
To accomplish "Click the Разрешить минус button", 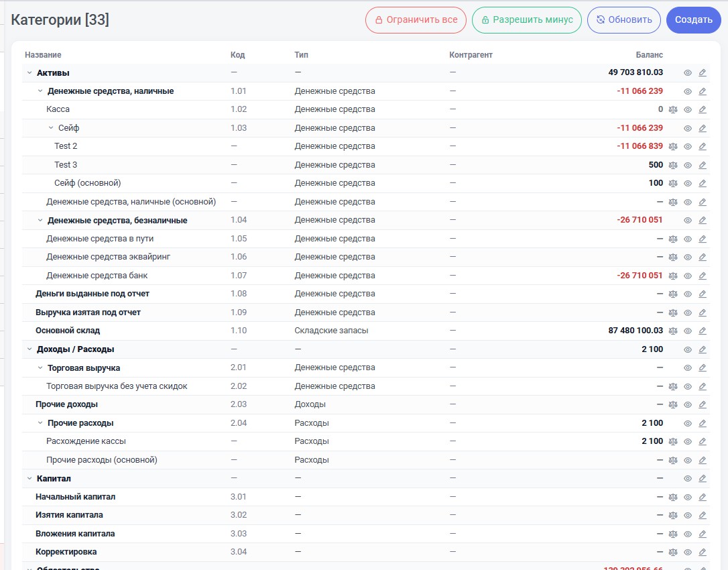I will point(527,20).
